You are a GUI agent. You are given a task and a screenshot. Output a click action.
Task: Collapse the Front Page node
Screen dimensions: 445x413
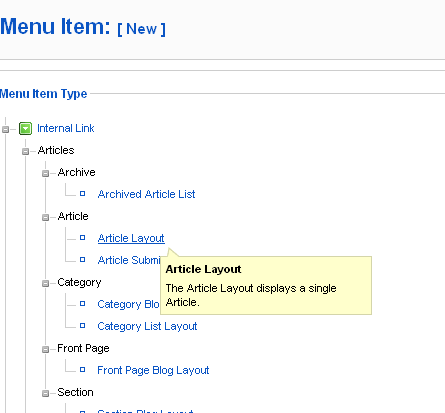coord(45,349)
